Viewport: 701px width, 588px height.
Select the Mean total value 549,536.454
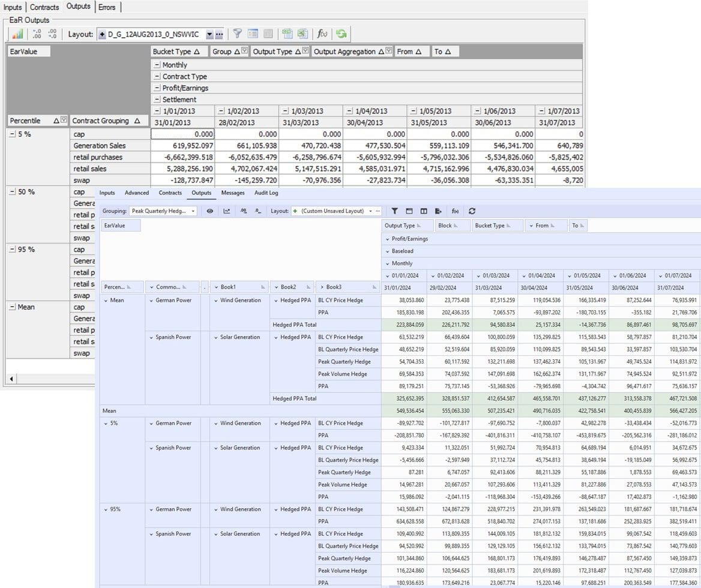[404, 410]
